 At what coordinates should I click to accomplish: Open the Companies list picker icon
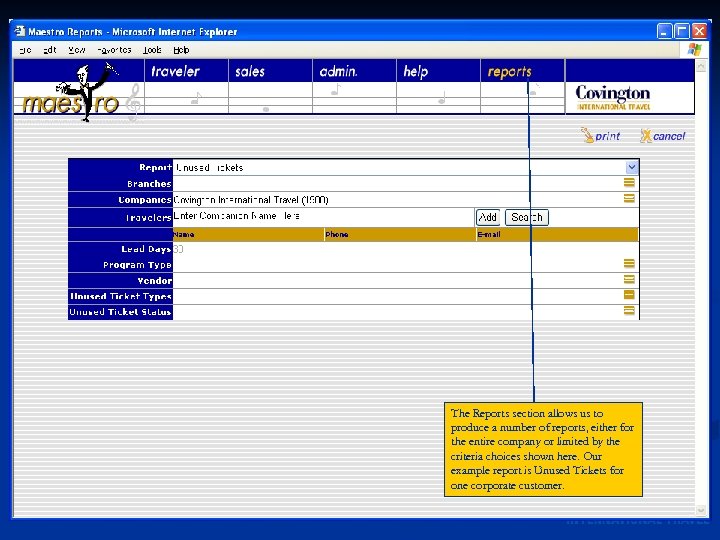click(629, 198)
